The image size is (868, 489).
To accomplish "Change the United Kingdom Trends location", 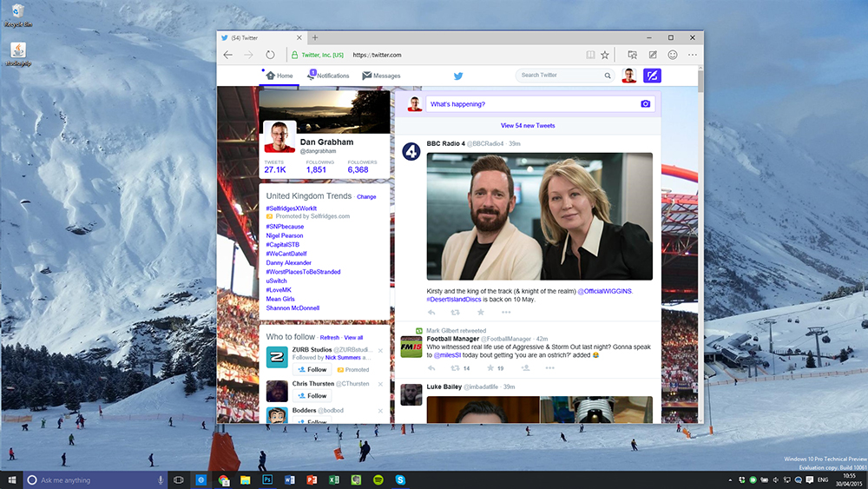I will click(366, 196).
